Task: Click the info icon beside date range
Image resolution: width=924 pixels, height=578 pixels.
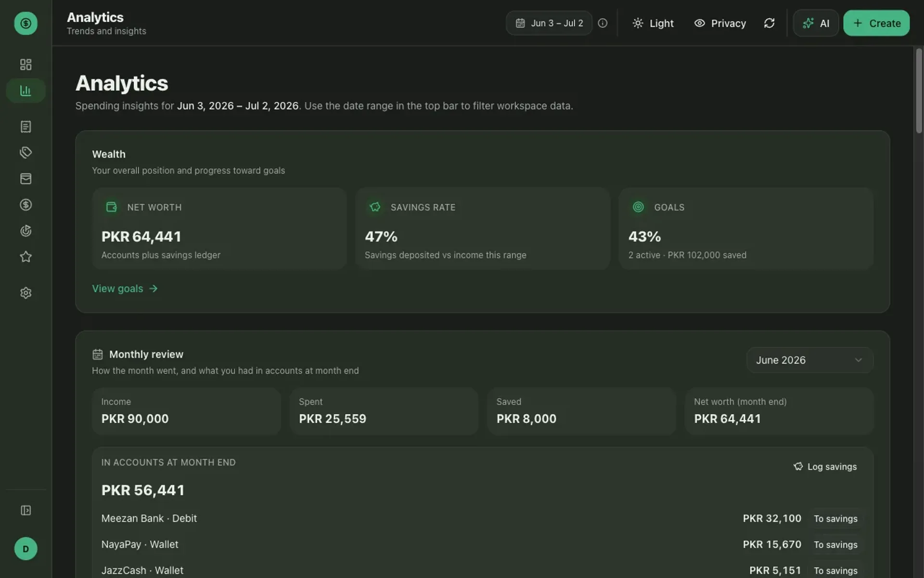Action: pos(603,23)
